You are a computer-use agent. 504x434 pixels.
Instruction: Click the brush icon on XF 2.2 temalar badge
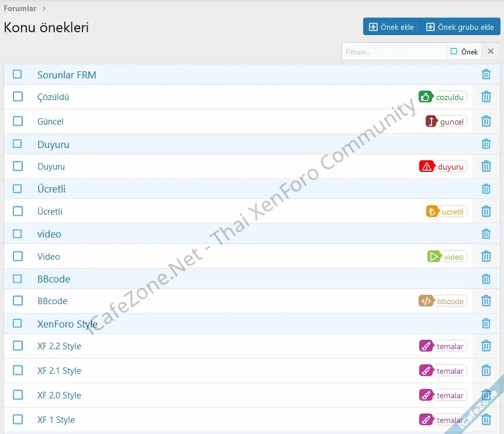425,346
